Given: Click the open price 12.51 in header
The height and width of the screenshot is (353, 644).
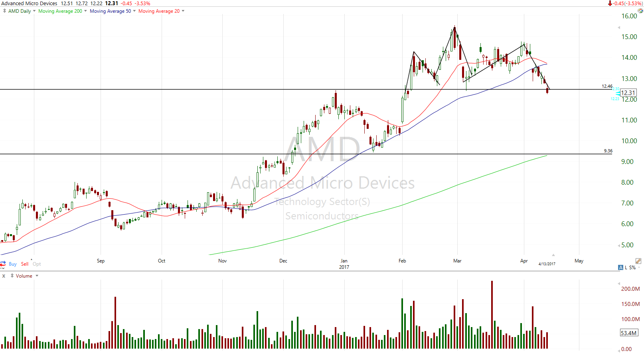Looking at the screenshot, I should [67, 3].
